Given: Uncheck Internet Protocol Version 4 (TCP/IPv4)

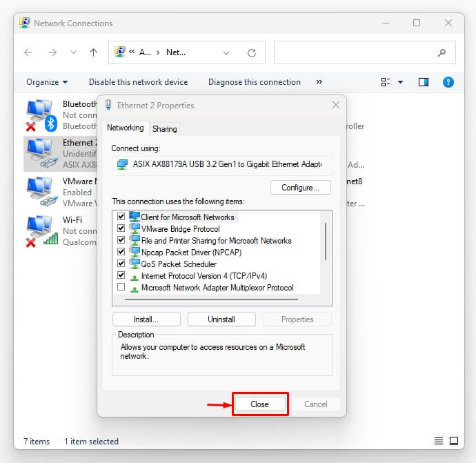Looking at the screenshot, I should click(121, 275).
